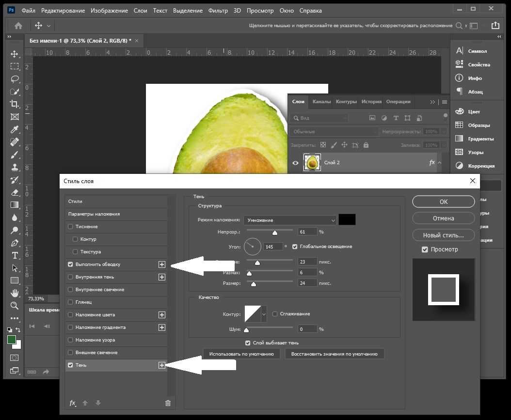Select the Eyedropper tool
Screen dimensions: 511x420
click(x=15, y=129)
